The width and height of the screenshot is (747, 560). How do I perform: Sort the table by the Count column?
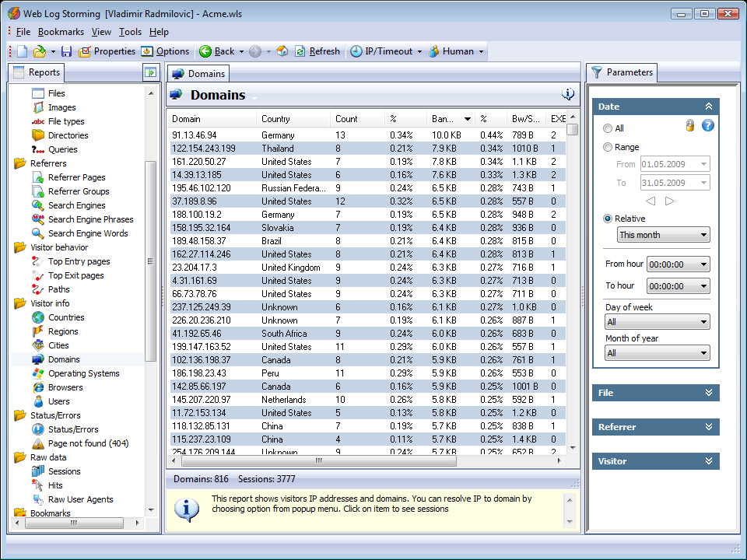point(357,119)
